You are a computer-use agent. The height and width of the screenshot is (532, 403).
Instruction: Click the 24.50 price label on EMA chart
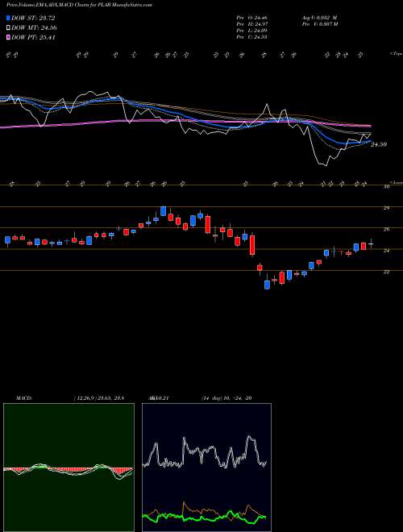click(x=379, y=144)
